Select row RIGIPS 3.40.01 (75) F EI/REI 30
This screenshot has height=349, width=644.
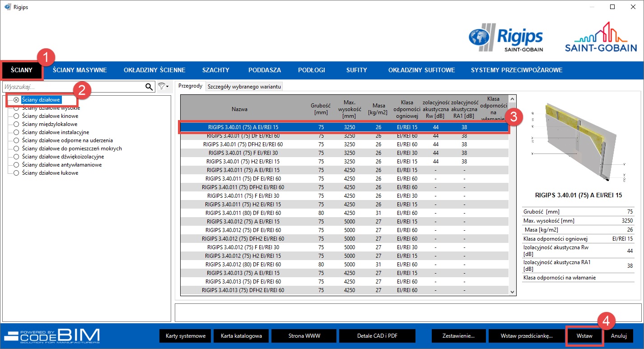[345, 153]
